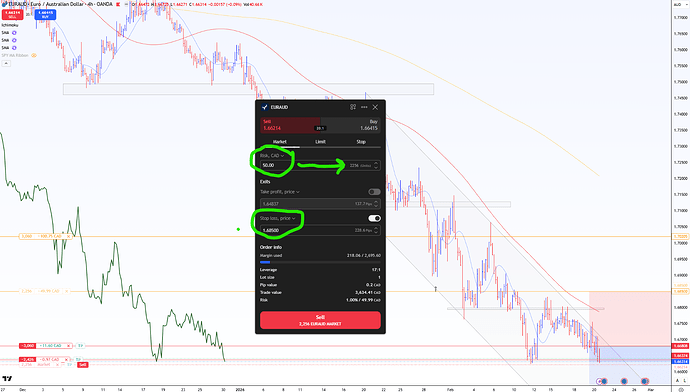
Task: Enable the Take profit toggle
Action: (x=374, y=192)
